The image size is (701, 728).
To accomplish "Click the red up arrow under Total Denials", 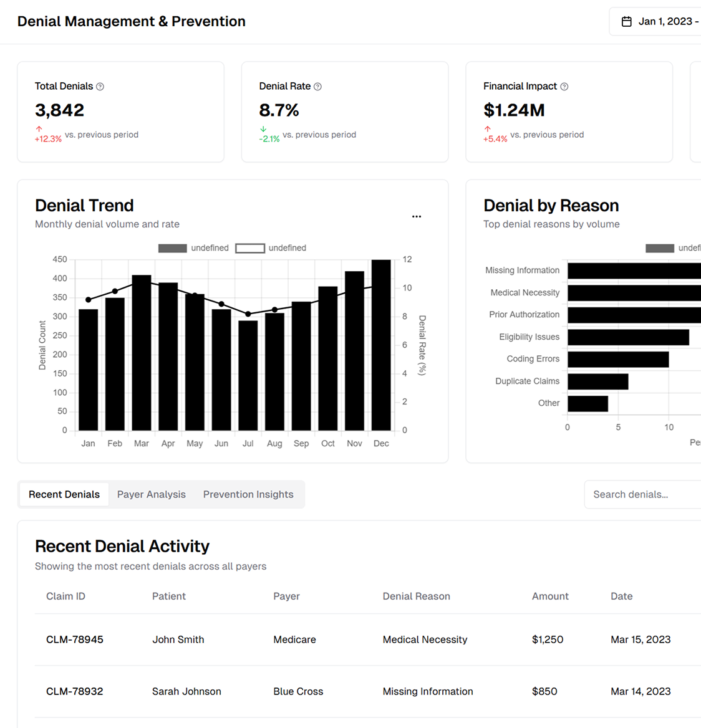I will coord(39,129).
